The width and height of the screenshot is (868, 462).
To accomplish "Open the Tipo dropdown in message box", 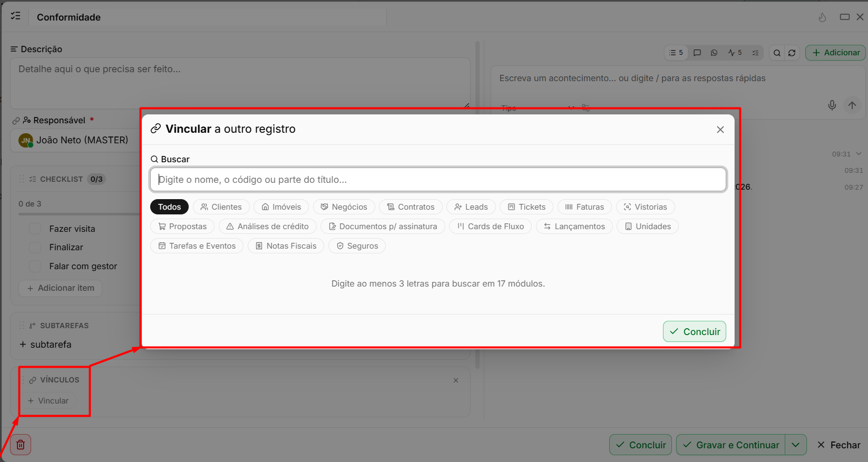I will (x=538, y=108).
